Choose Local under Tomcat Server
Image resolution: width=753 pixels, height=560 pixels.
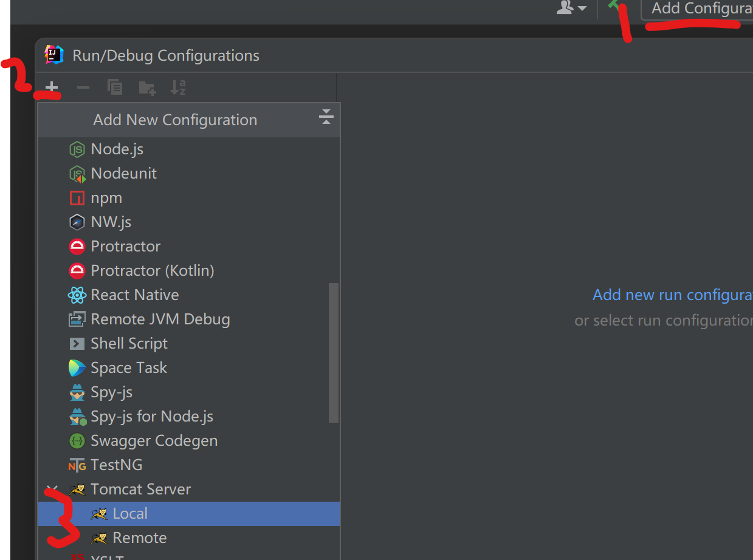[x=189, y=514]
